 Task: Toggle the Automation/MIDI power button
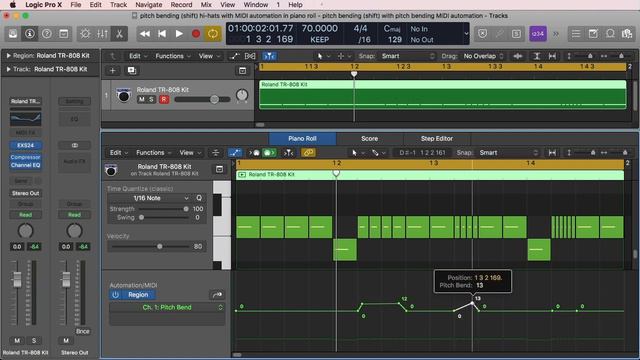(x=116, y=295)
